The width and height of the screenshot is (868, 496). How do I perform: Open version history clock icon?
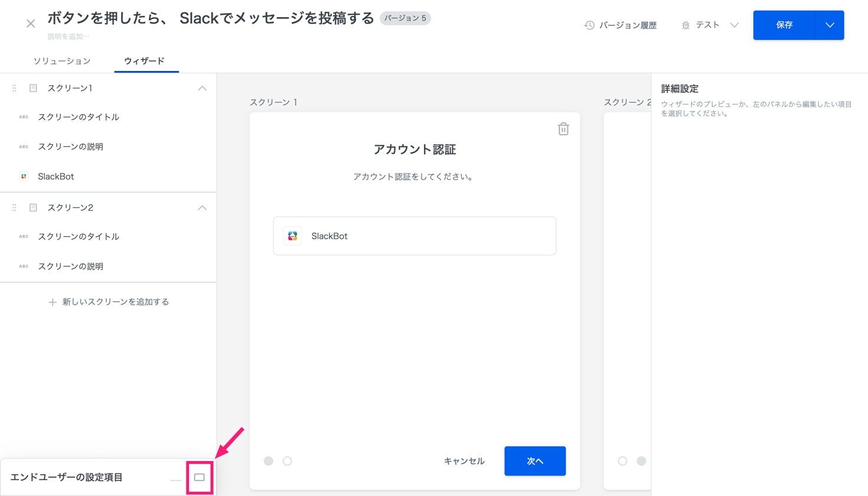[x=589, y=25]
